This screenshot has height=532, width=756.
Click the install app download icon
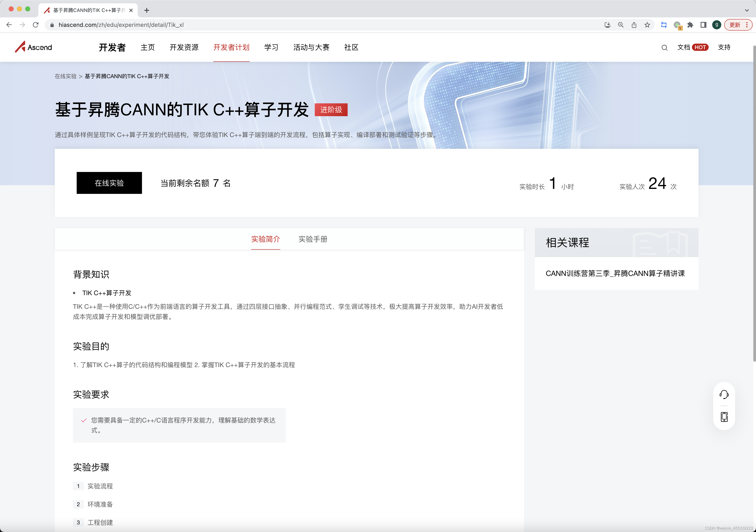pos(607,25)
